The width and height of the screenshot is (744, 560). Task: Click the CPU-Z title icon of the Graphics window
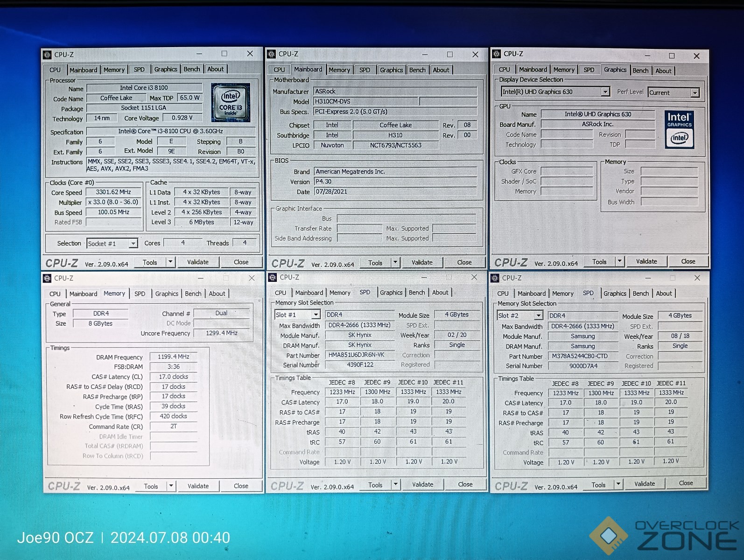point(497,54)
